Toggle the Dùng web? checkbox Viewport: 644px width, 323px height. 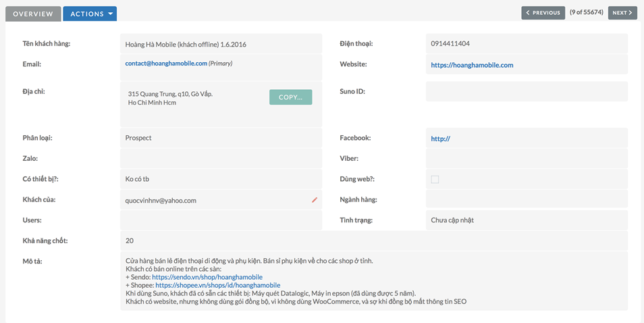coord(435,180)
